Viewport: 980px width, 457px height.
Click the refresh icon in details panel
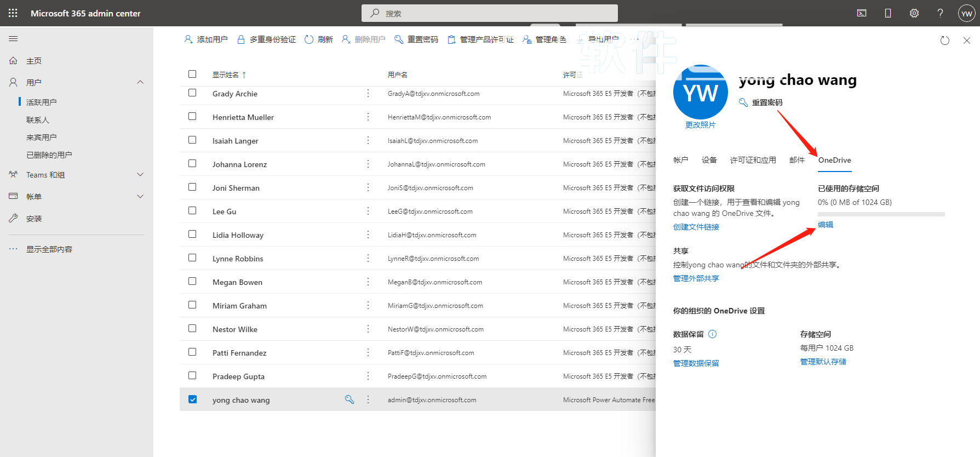tap(944, 41)
